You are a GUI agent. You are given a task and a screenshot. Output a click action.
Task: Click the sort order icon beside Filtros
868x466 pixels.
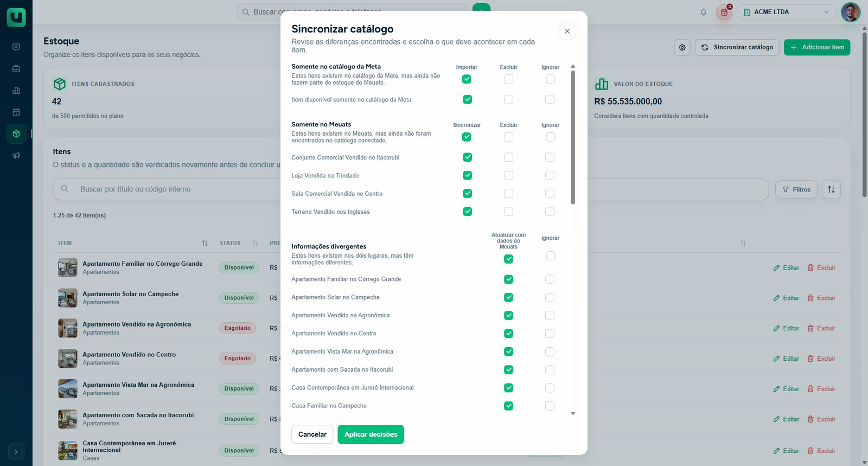click(x=831, y=189)
